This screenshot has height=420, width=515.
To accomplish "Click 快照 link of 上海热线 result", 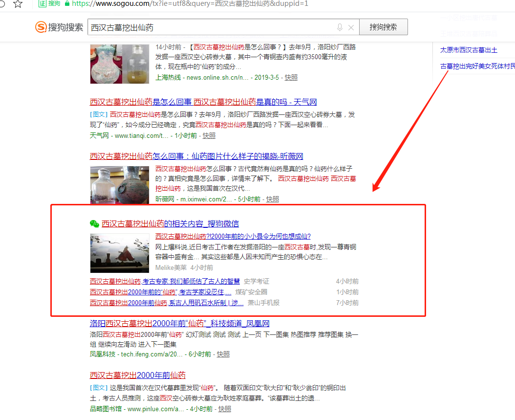I will click(x=291, y=77).
